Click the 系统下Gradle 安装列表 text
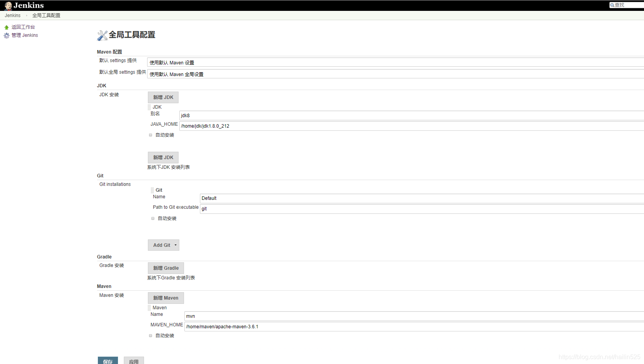644x364 pixels. tap(171, 278)
